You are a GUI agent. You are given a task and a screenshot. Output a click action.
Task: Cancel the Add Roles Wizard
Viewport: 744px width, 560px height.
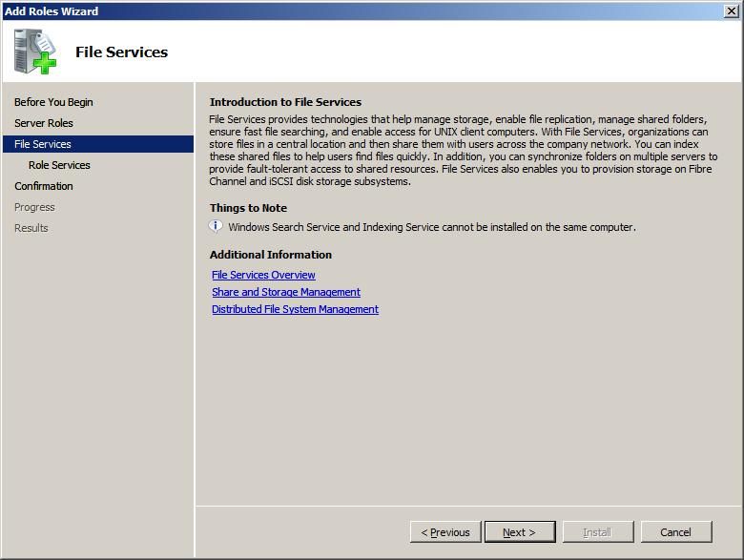676,532
